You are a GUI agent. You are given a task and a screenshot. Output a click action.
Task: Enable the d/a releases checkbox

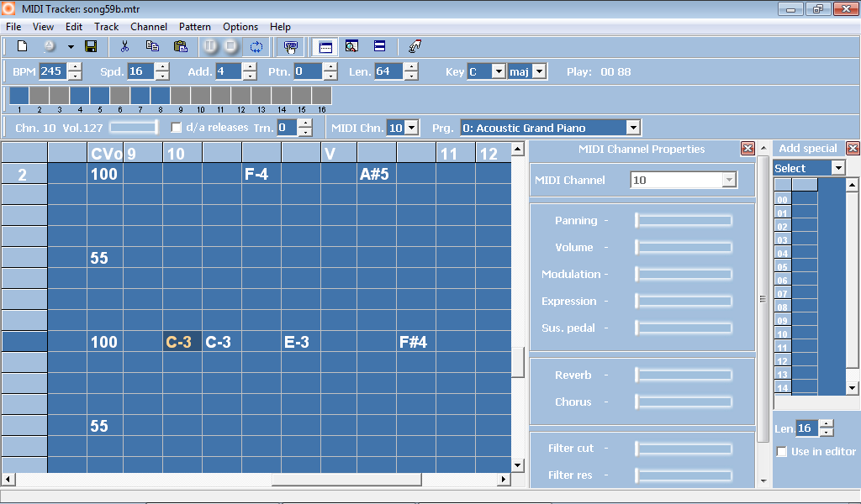177,128
